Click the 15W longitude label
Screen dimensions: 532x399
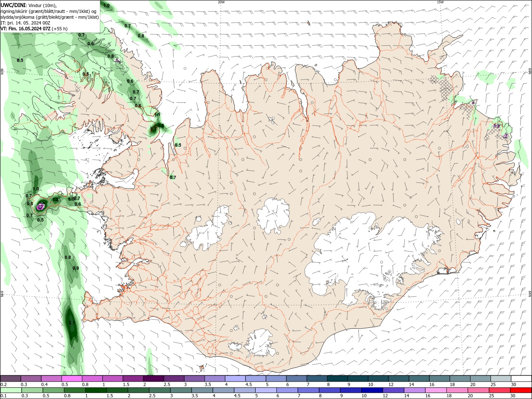(x=440, y=2)
